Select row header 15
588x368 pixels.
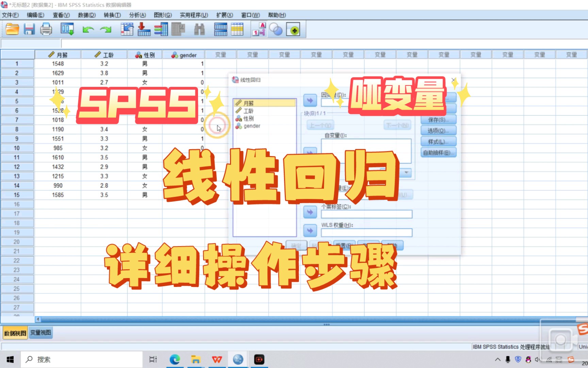(17, 195)
